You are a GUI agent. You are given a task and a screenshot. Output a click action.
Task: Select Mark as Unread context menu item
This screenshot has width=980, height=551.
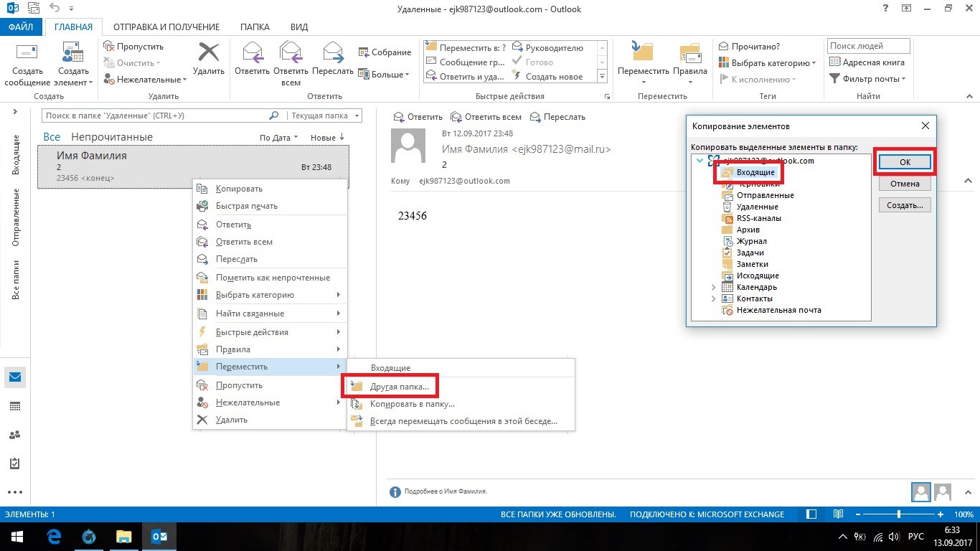(x=270, y=278)
